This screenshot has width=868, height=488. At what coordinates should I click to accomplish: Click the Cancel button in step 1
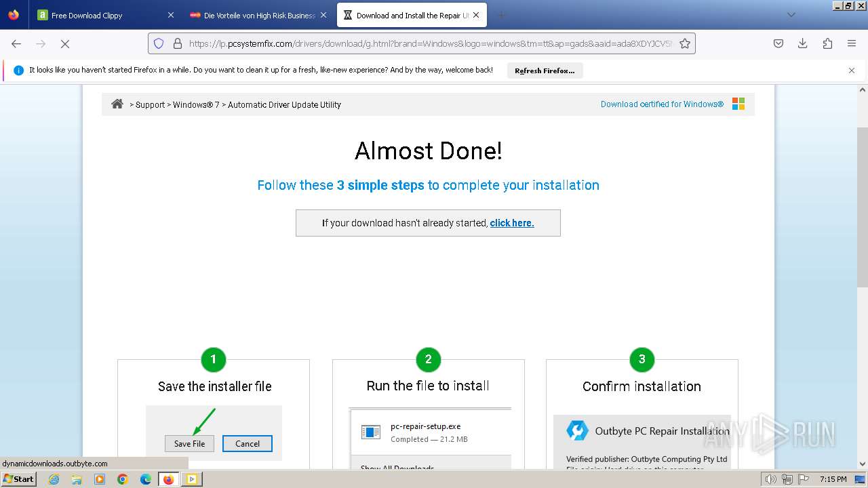click(248, 444)
